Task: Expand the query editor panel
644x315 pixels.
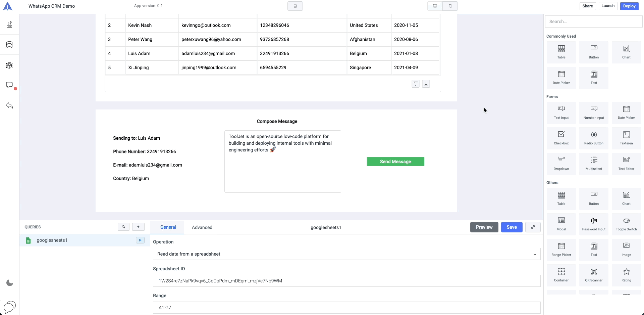Action: point(533,227)
